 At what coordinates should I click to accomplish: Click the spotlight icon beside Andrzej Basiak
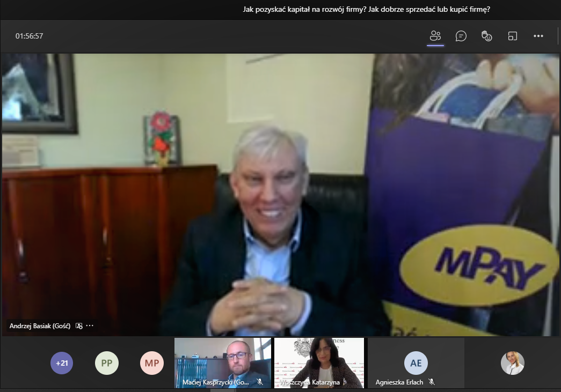point(79,326)
